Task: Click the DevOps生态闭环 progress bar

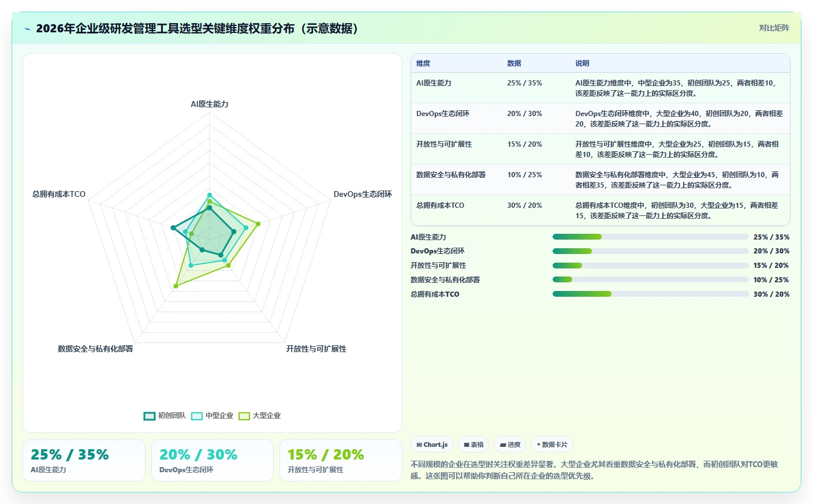Action: point(650,251)
